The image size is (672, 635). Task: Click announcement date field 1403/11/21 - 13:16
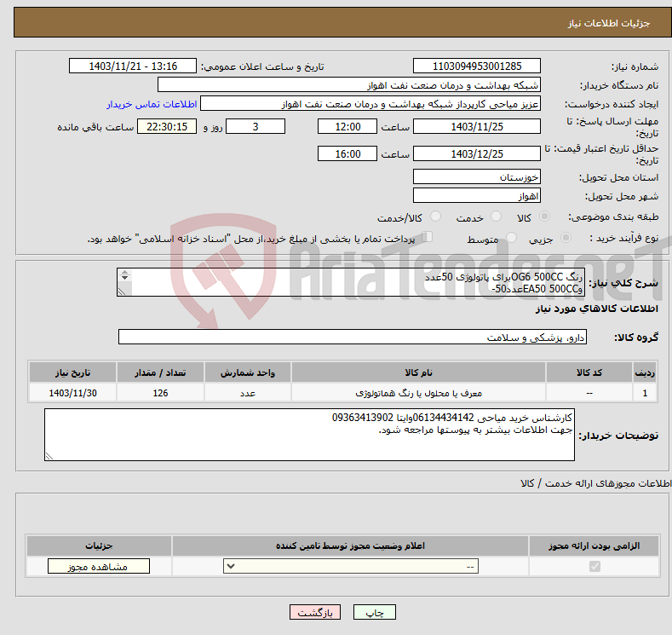[133, 66]
